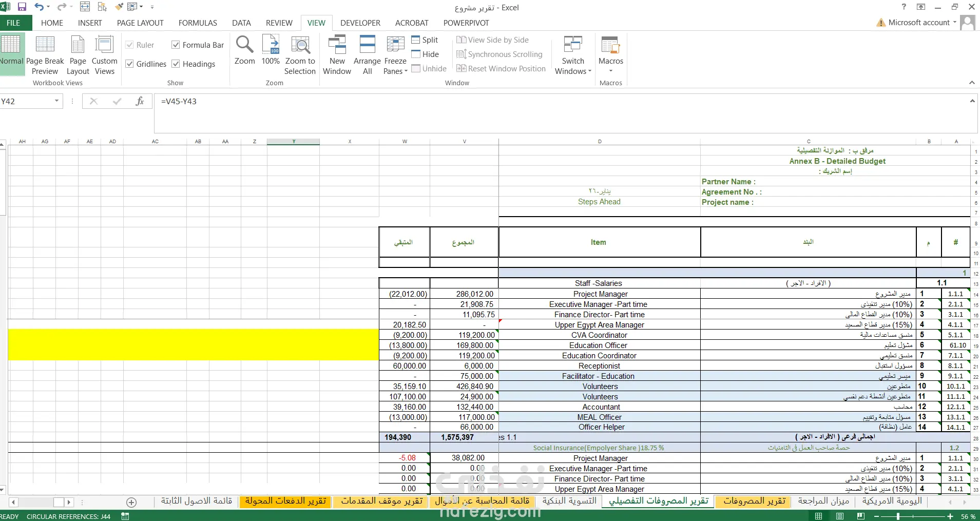Click the Microsoft account avatar picture

[x=968, y=23]
